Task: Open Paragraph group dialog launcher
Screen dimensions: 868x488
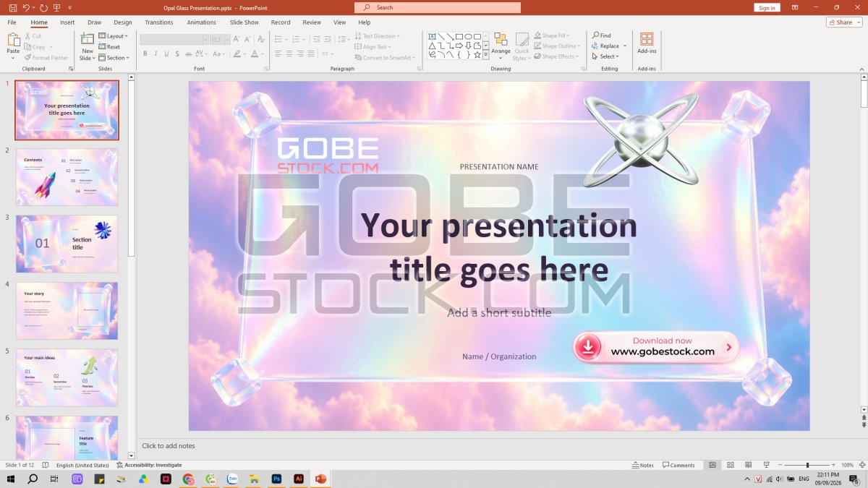Action: [419, 69]
